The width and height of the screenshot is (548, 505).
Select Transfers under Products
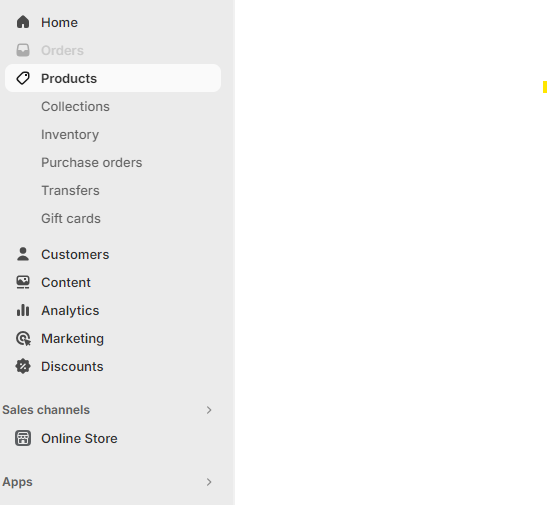point(70,190)
